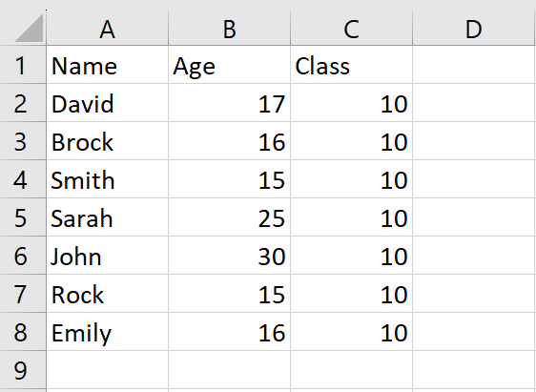This screenshot has height=392, width=536.
Task: Select the cell containing Smith
Action: pyautogui.click(x=108, y=179)
